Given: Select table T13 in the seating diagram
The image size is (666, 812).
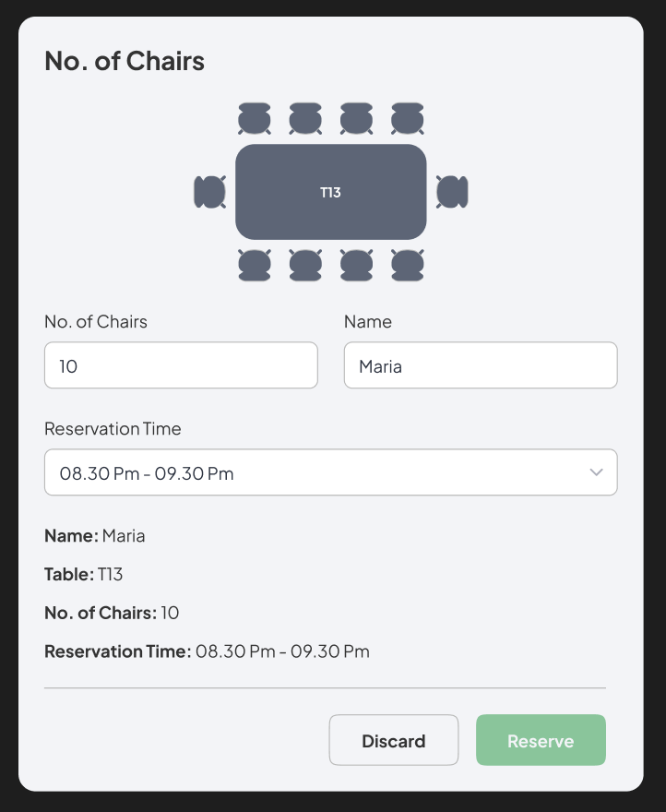Looking at the screenshot, I should click(x=330, y=191).
